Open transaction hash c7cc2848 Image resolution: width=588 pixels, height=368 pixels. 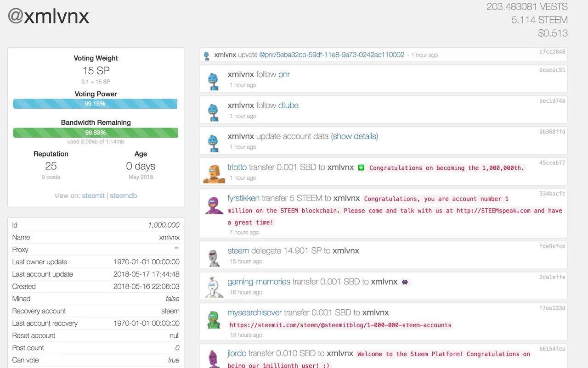552,52
